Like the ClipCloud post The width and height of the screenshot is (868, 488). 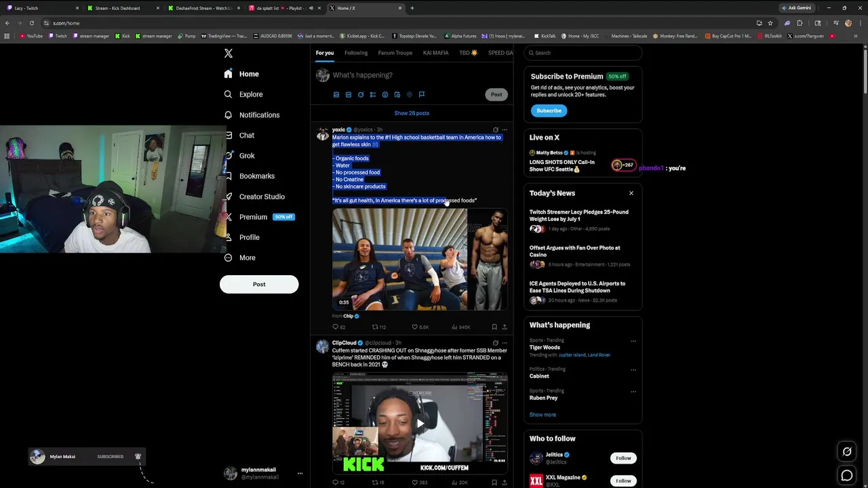(420, 483)
